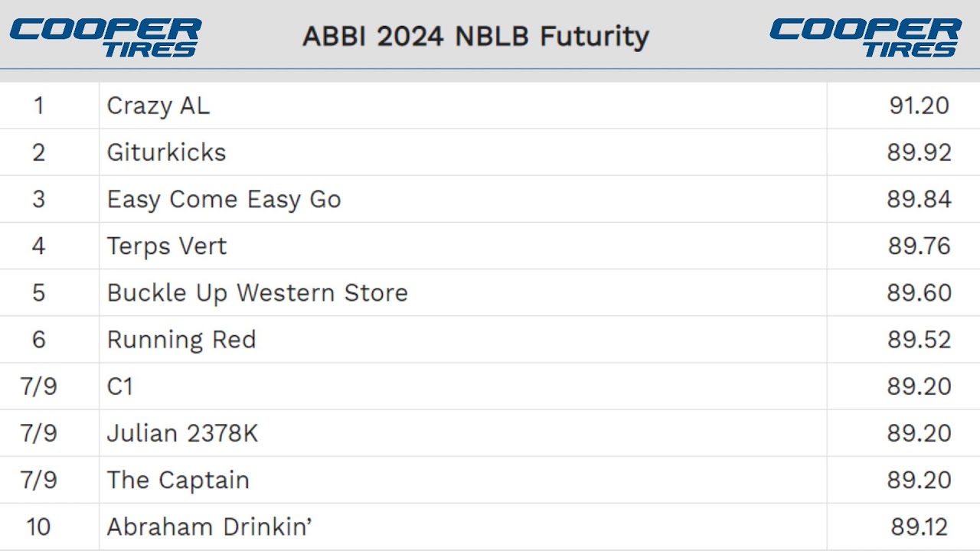Select the ABBI 2024 NBLB Futurity title
980x551 pixels.
point(475,36)
